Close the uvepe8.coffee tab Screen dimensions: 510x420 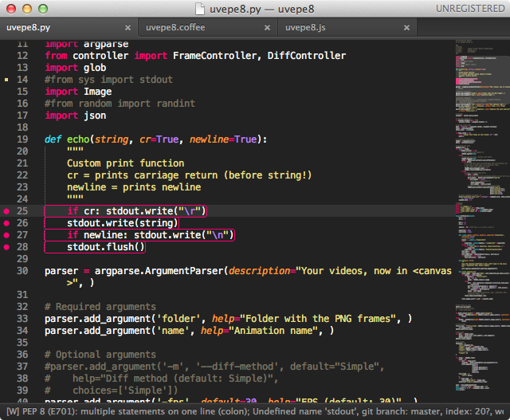tap(268, 28)
